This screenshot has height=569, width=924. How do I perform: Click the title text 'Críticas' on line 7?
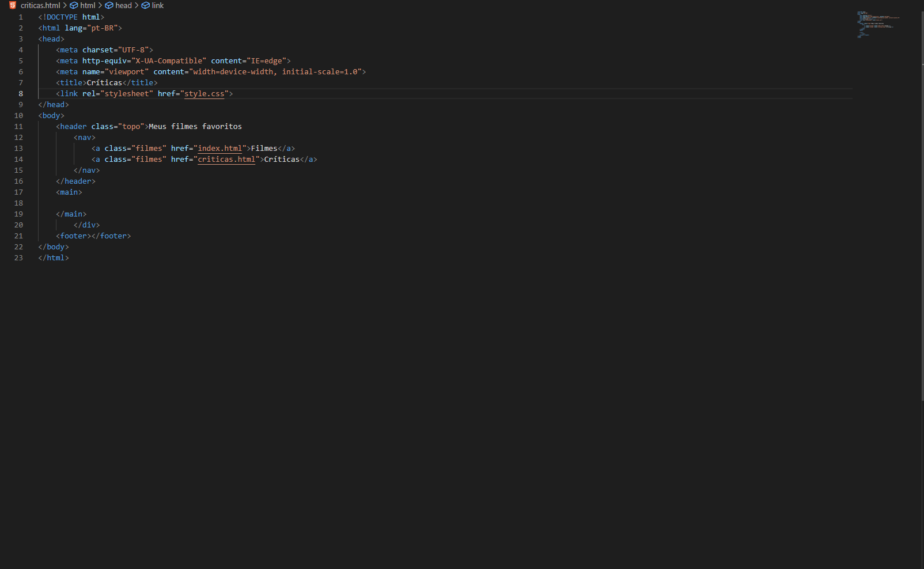click(104, 82)
